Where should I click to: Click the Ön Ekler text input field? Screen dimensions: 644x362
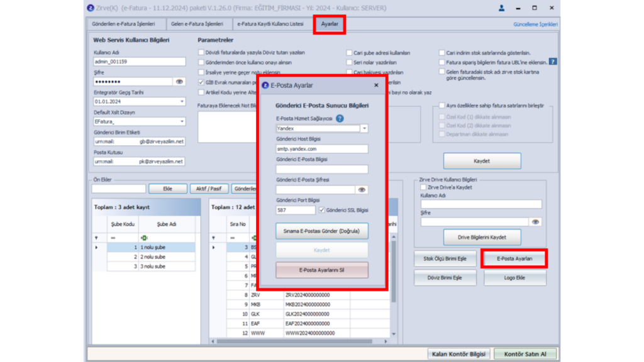pyautogui.click(x=119, y=189)
